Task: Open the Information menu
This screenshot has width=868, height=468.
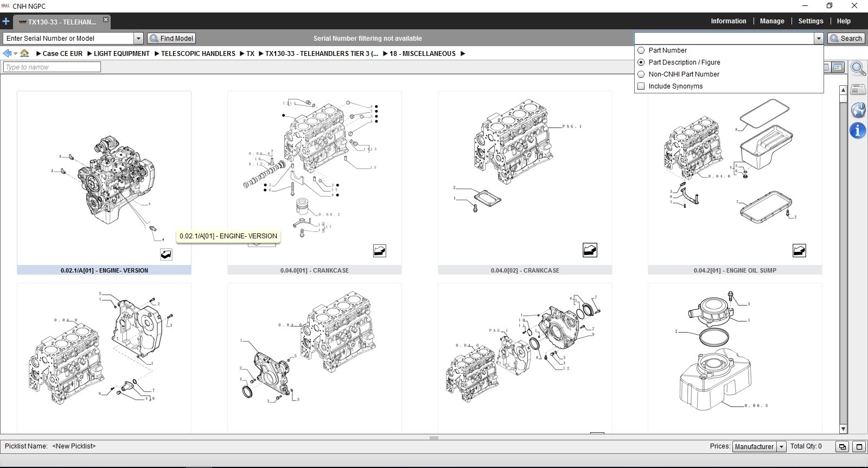Action: (729, 21)
